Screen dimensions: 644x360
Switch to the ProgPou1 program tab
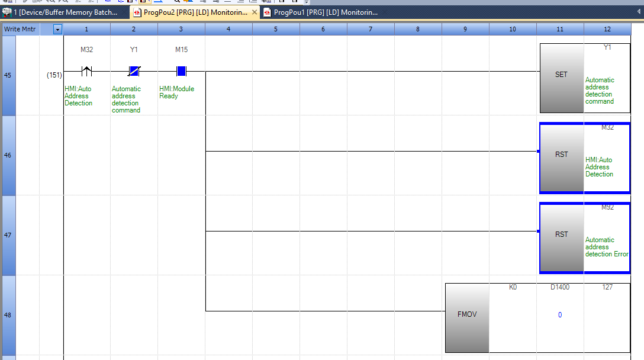pos(325,12)
